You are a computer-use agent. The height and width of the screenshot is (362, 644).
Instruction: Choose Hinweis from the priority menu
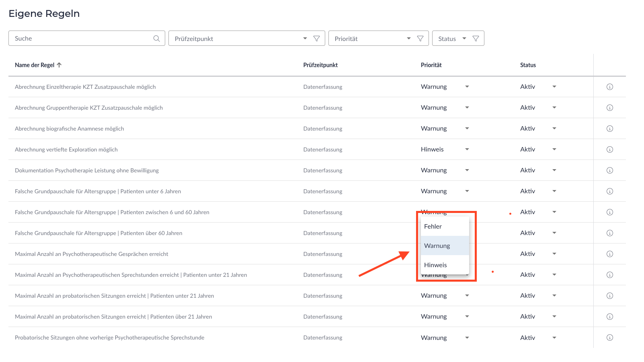pyautogui.click(x=435, y=265)
